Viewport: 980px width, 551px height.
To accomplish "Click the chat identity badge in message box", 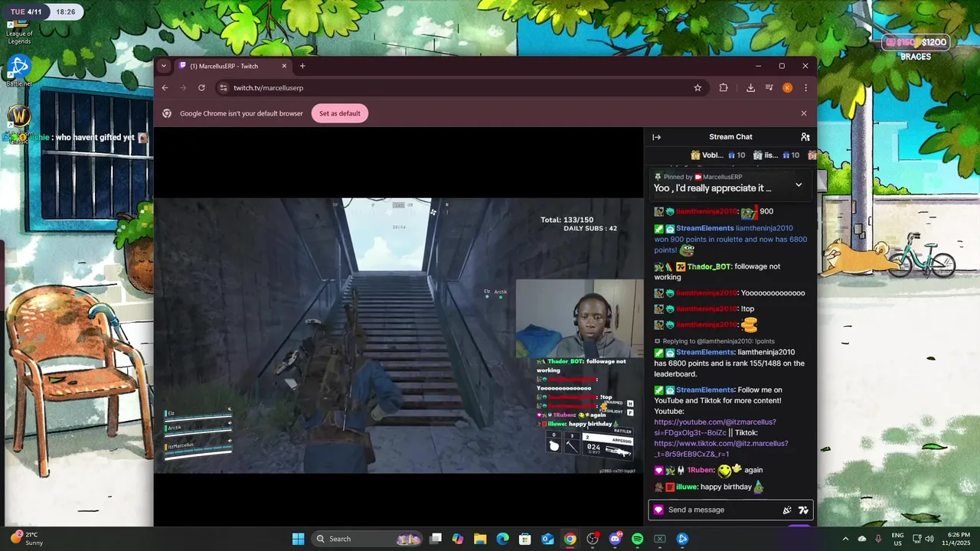I will click(x=658, y=510).
